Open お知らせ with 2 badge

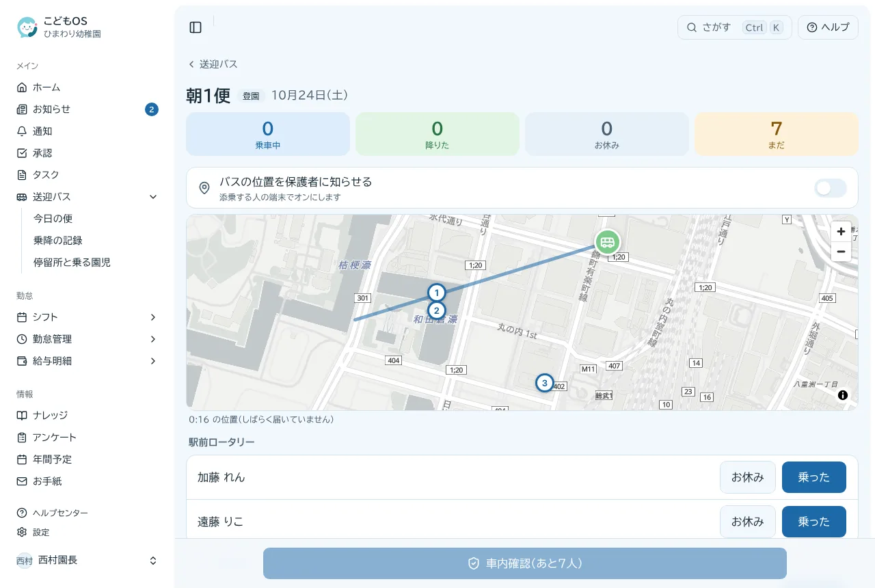click(x=87, y=109)
